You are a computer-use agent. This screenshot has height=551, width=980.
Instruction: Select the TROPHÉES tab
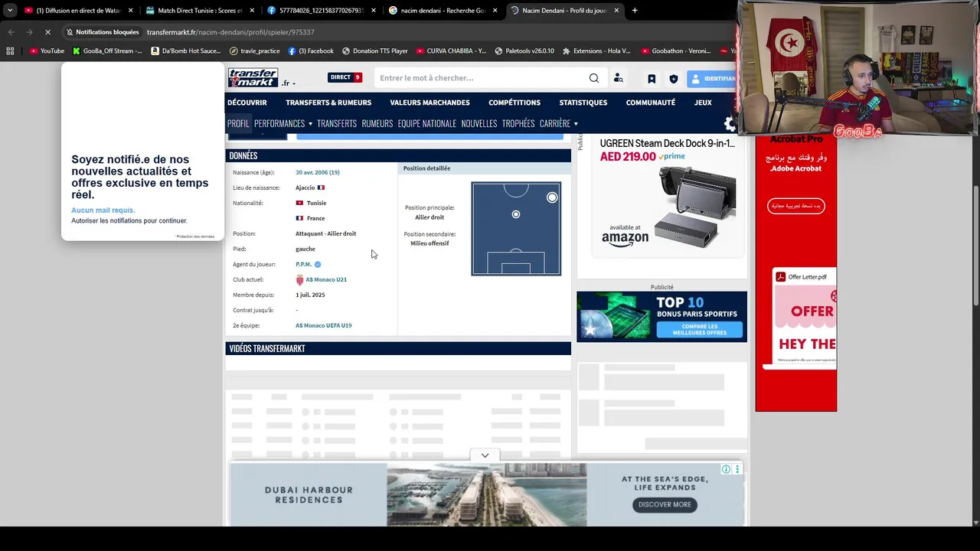[518, 123]
